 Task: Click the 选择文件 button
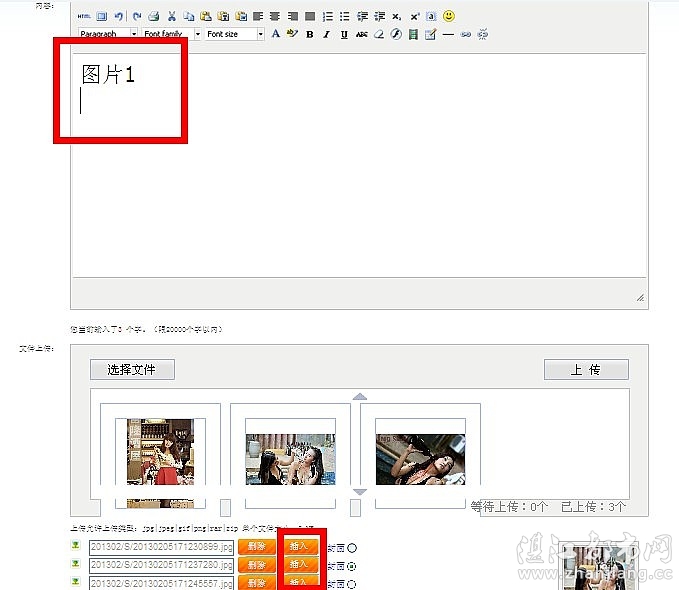132,370
